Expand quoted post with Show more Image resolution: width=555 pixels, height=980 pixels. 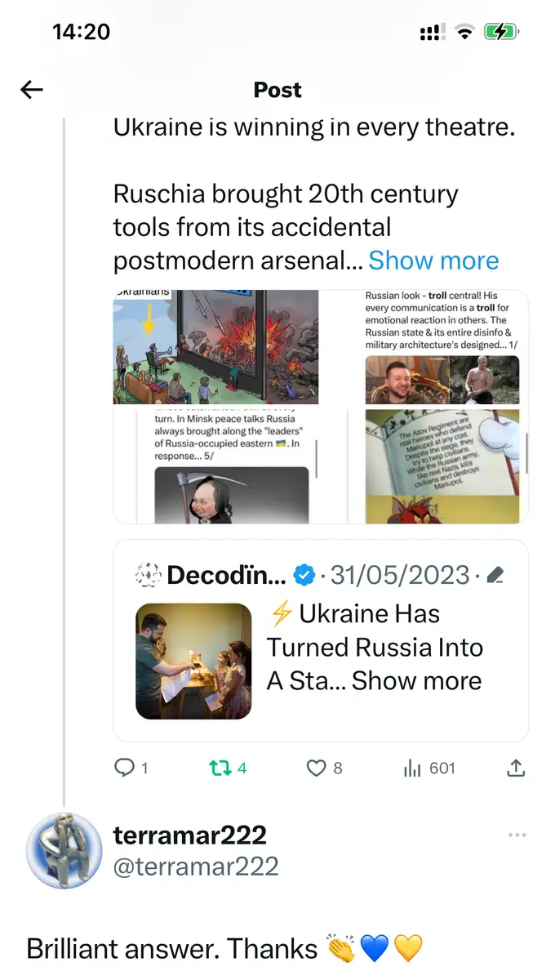(x=416, y=680)
